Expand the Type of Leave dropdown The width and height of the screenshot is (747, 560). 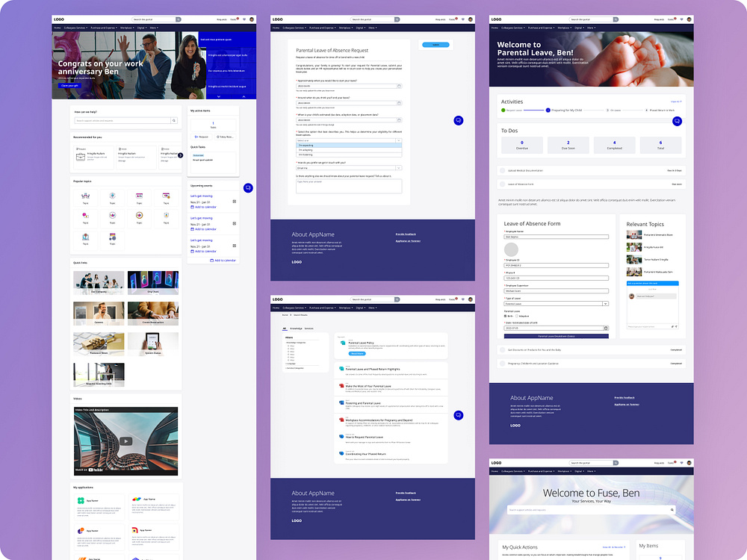pyautogui.click(x=605, y=303)
